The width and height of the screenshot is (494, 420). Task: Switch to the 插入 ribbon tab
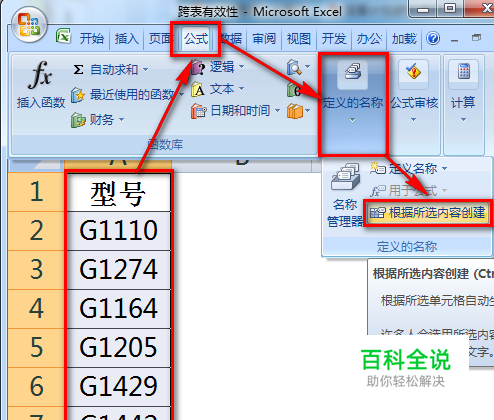point(126,39)
